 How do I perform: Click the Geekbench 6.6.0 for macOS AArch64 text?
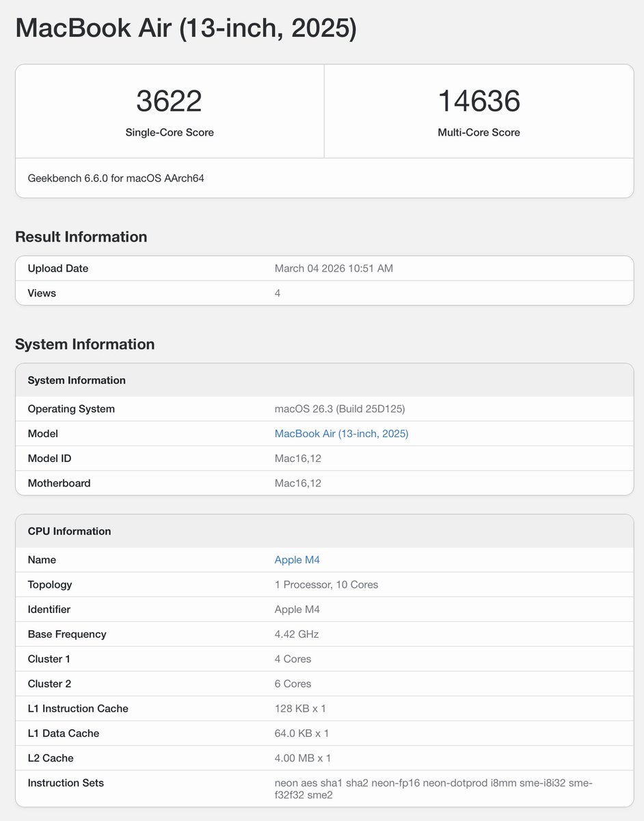pos(116,178)
